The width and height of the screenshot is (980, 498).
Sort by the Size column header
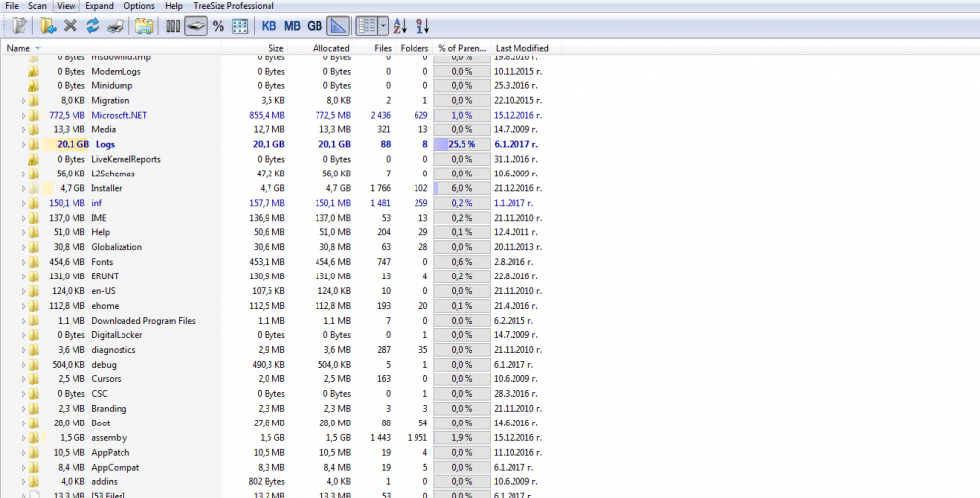tap(255, 48)
